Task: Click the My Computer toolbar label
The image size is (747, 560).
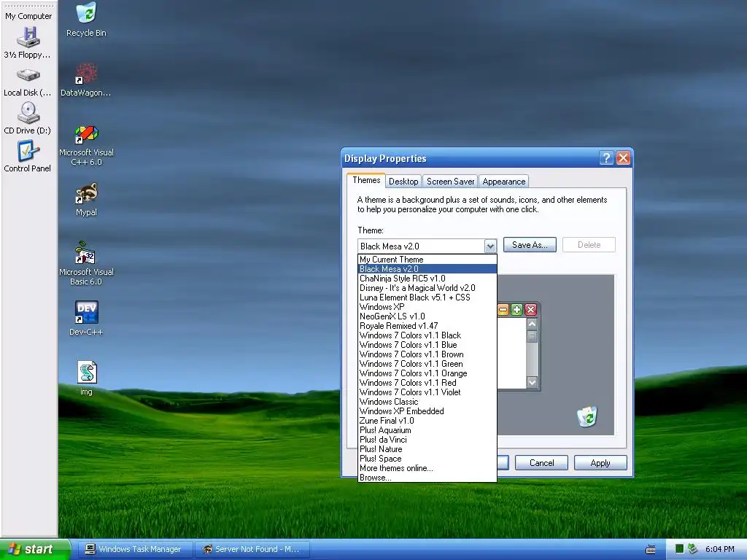Action: pyautogui.click(x=28, y=16)
